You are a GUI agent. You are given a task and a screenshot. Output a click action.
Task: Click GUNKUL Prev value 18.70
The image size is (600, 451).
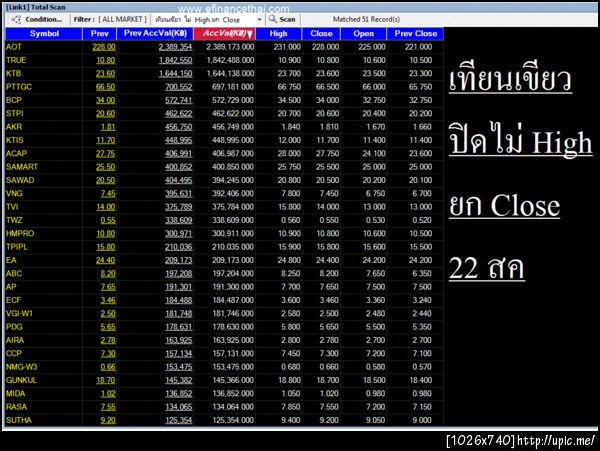[x=106, y=380]
